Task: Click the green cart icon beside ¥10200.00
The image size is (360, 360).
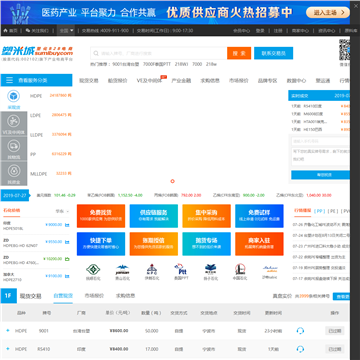Action: (x=67, y=259)
